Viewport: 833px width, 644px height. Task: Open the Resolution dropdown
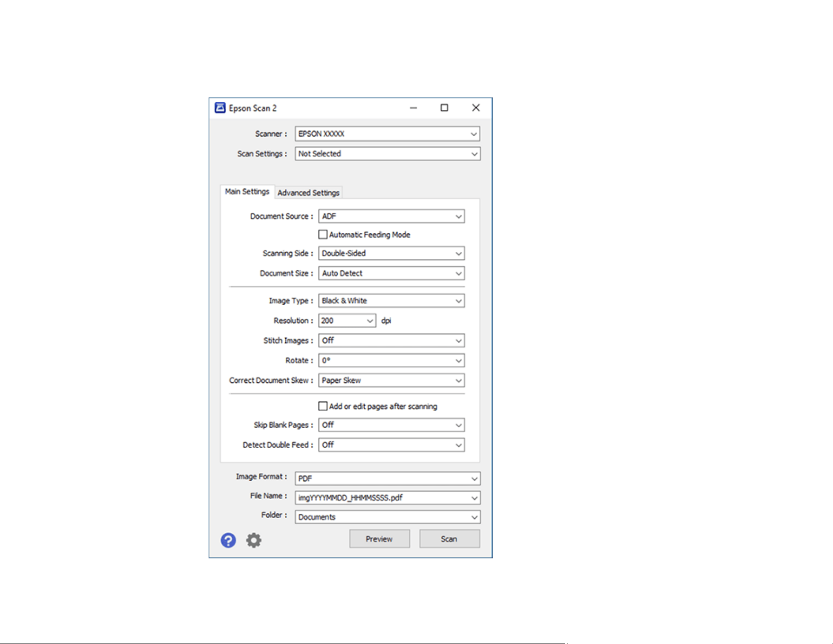pyautogui.click(x=347, y=320)
